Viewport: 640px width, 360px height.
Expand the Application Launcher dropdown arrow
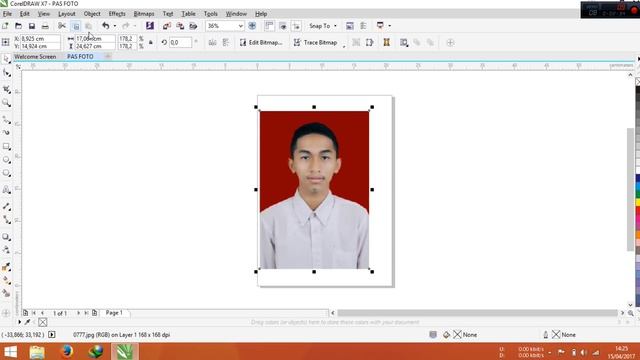(389, 26)
